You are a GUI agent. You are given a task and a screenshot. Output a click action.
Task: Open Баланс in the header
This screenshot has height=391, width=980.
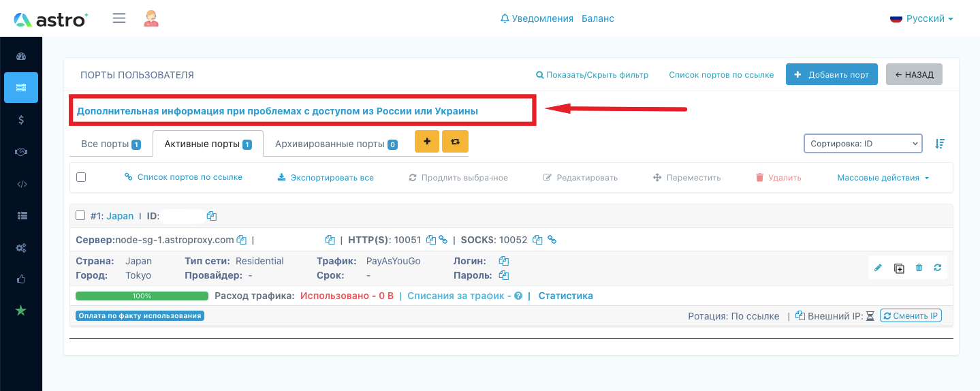(598, 18)
